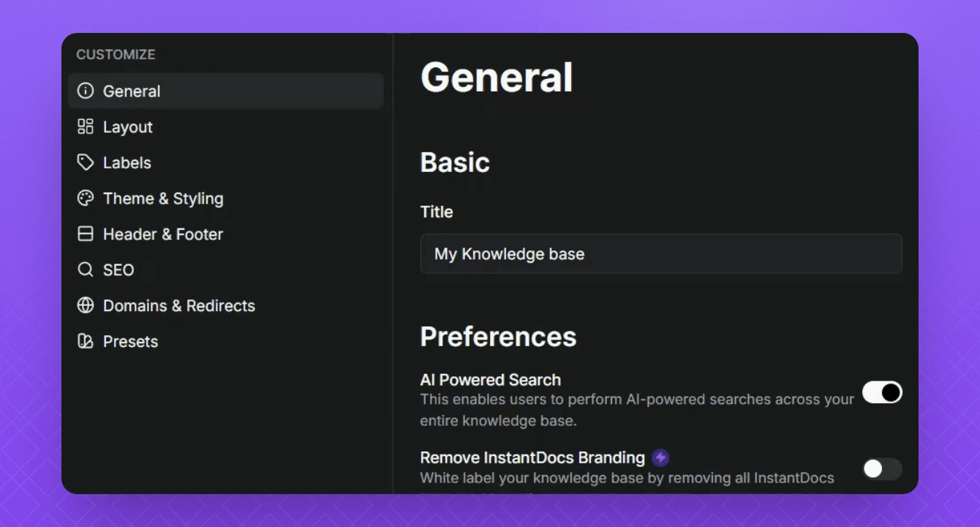Click the grid icon beside Layout
Screen dimensions: 980x527
[86, 127]
